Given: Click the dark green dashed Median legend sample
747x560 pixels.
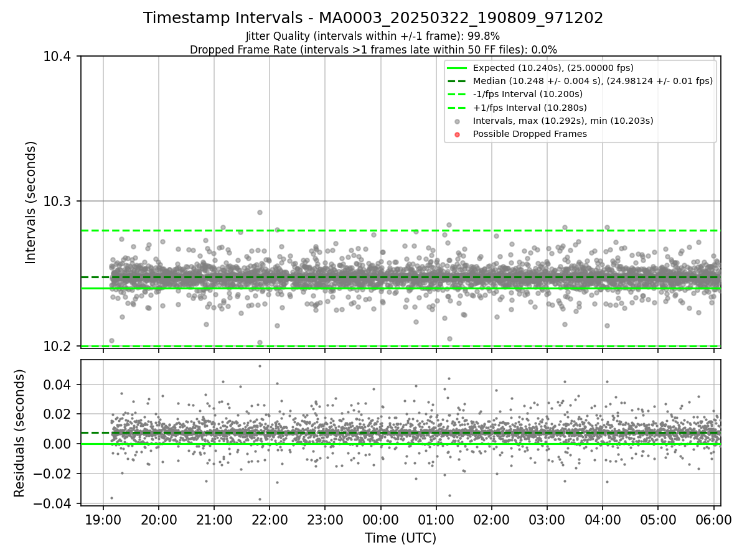Looking at the screenshot, I should pyautogui.click(x=458, y=81).
